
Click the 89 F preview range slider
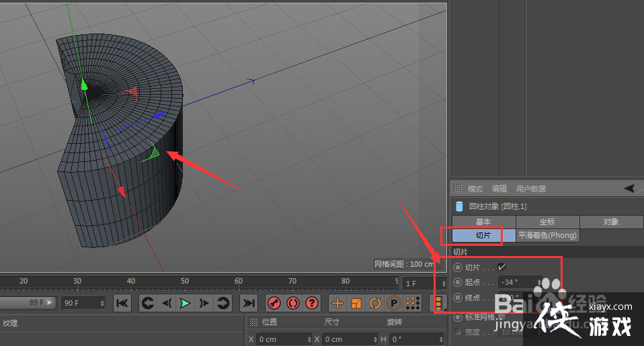(x=27, y=302)
